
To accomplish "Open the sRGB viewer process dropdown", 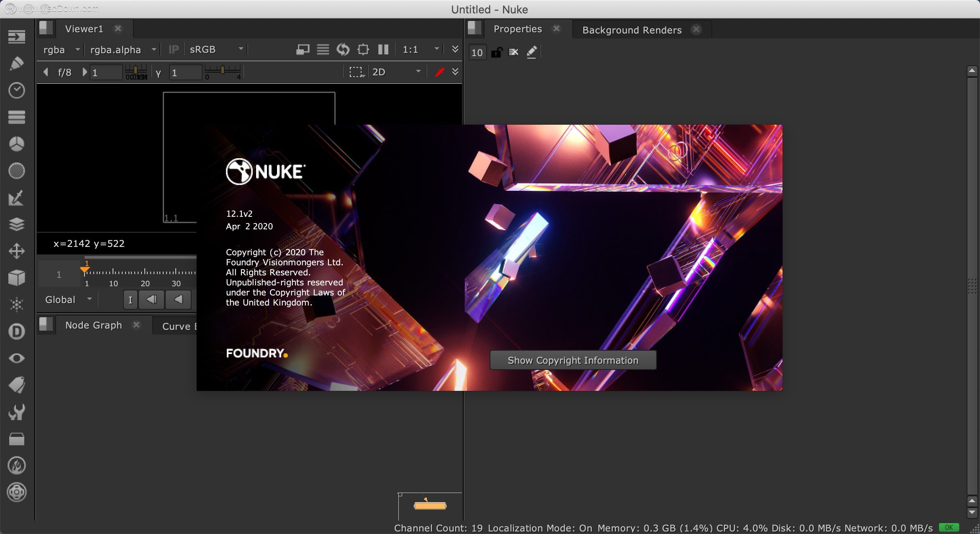I will 216,49.
